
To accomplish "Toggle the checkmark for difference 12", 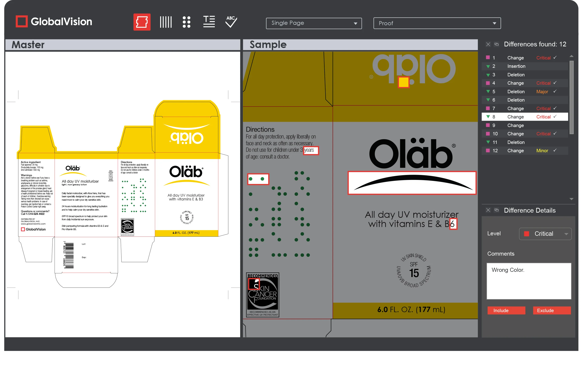I will (555, 151).
